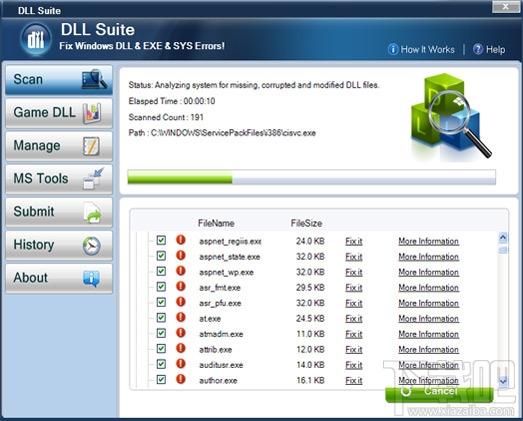Uncheck the aspnet_wp.exe checkbox
The width and height of the screenshot is (523, 421).
click(x=161, y=271)
